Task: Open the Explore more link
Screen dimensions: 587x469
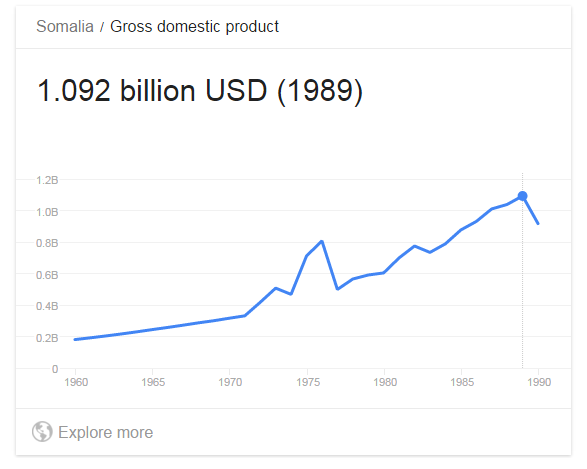Action: coord(106,432)
